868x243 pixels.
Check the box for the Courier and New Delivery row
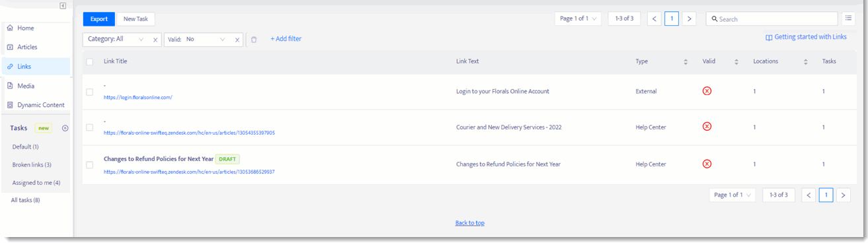click(89, 127)
